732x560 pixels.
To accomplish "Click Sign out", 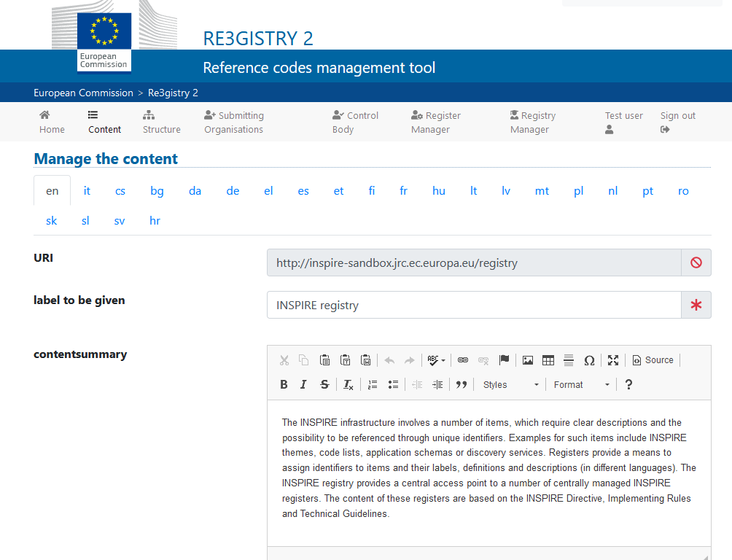I will pyautogui.click(x=678, y=122).
